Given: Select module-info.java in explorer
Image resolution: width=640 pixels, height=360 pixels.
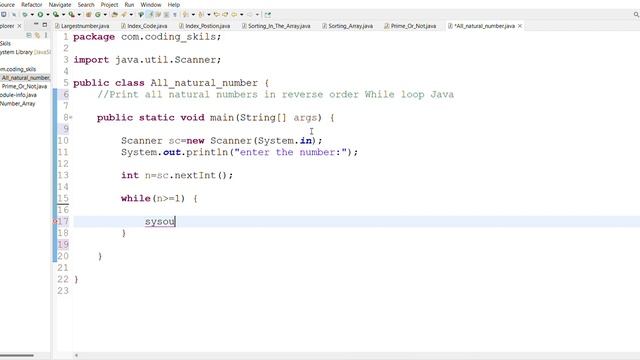Looking at the screenshot, I should click(18, 95).
